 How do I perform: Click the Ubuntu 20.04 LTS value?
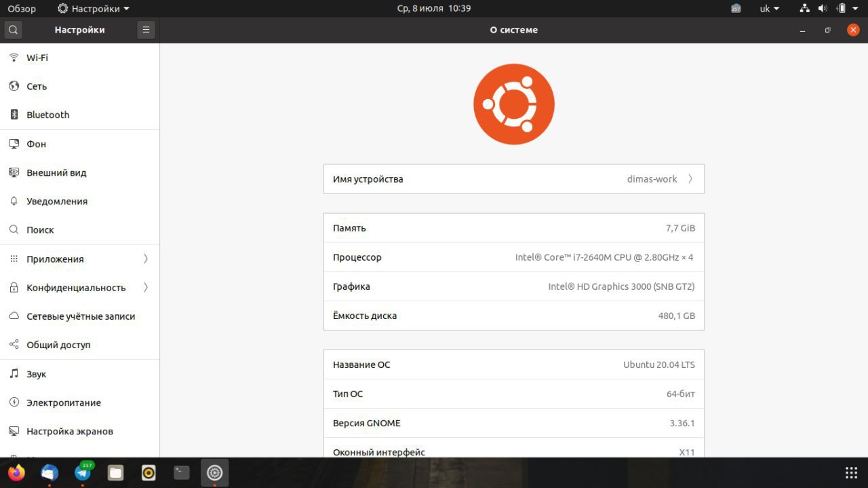pos(659,364)
